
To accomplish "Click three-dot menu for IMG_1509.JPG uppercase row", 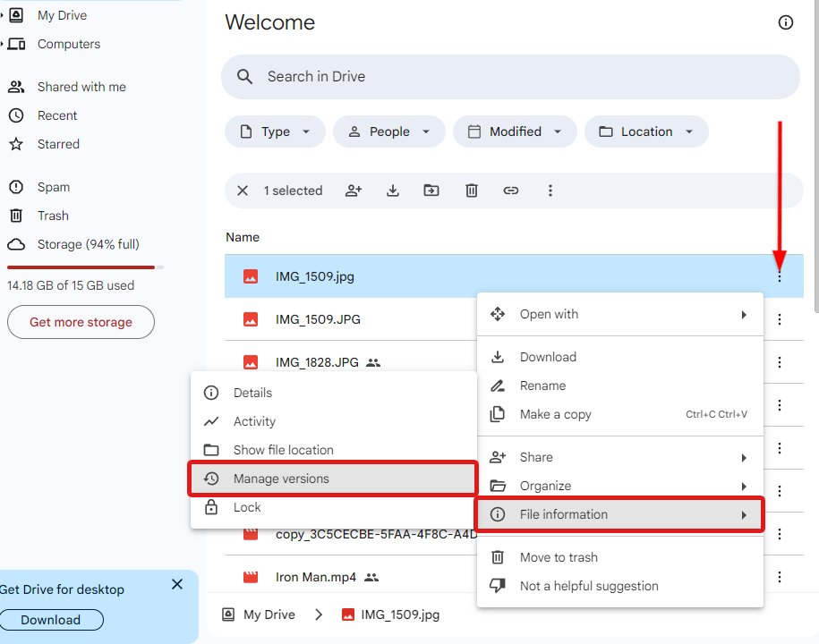I will pos(780,319).
